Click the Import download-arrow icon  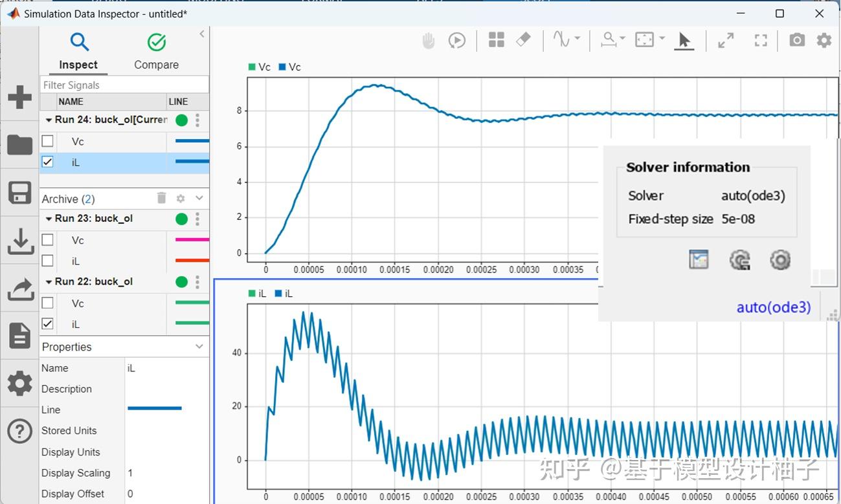click(x=19, y=241)
